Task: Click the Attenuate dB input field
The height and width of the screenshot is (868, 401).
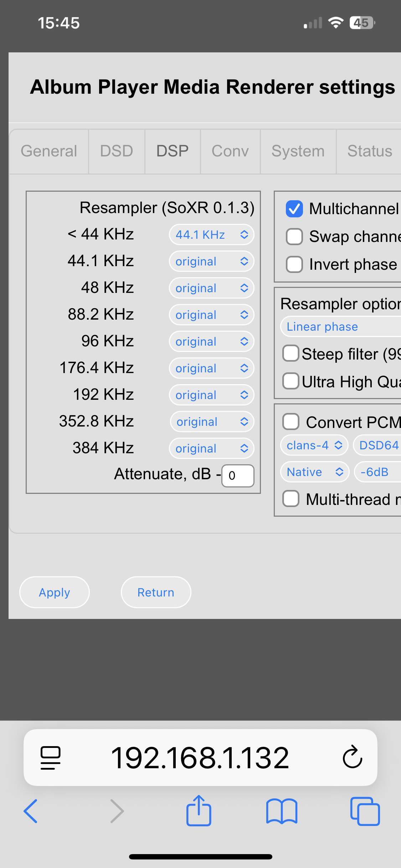Action: coord(238,475)
